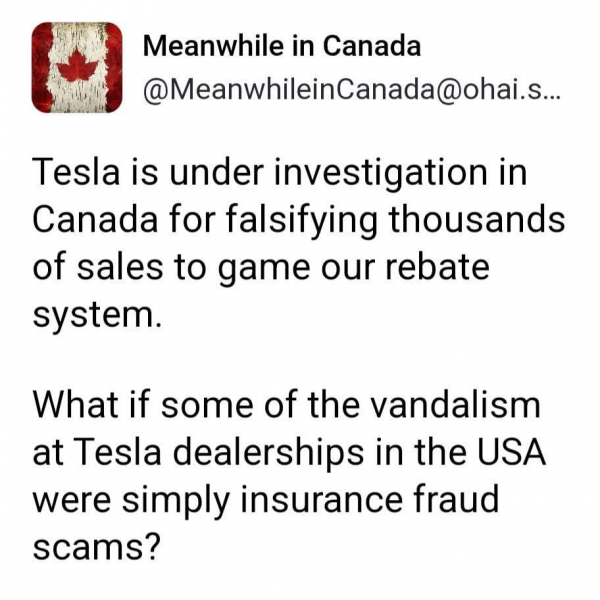Screen dimensions: 600x600
Task: Click the red maple leaf in avatar
Action: (78, 65)
